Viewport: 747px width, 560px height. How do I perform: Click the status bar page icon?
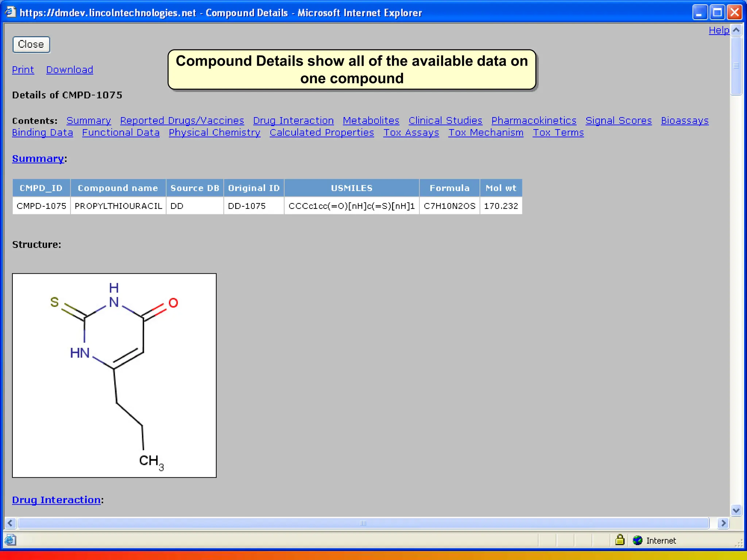[10, 540]
